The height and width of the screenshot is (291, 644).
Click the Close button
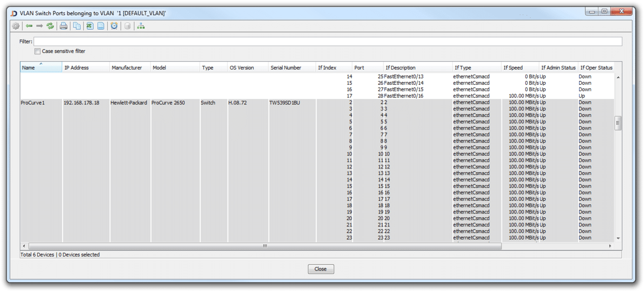pyautogui.click(x=321, y=269)
